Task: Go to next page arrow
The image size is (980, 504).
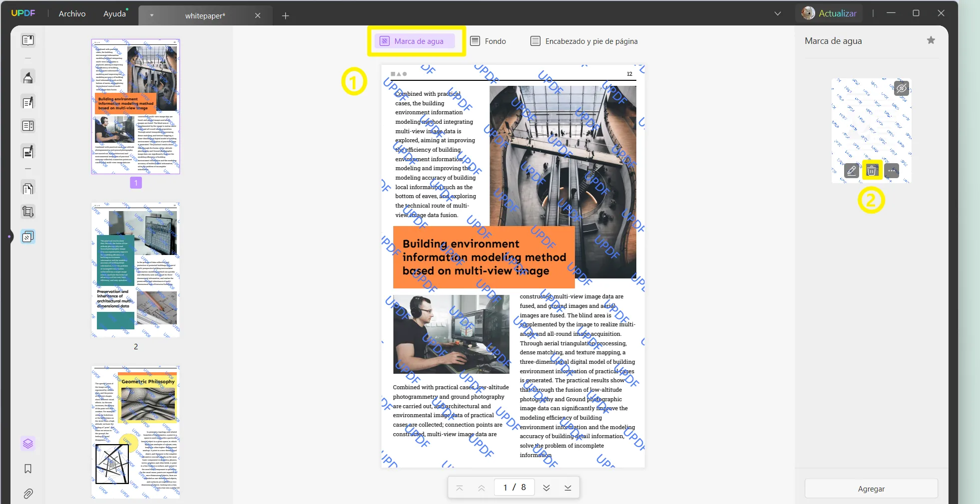Action: pyautogui.click(x=546, y=488)
